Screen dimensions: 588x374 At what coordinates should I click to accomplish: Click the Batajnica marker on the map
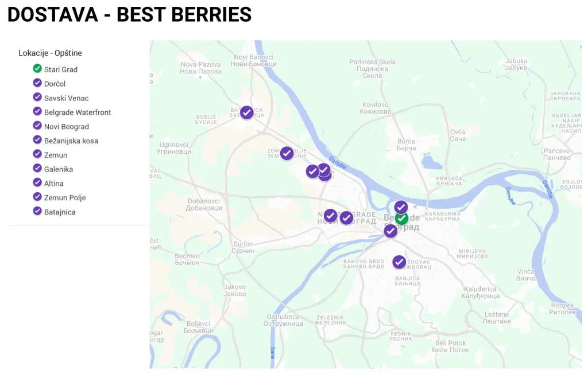246,112
